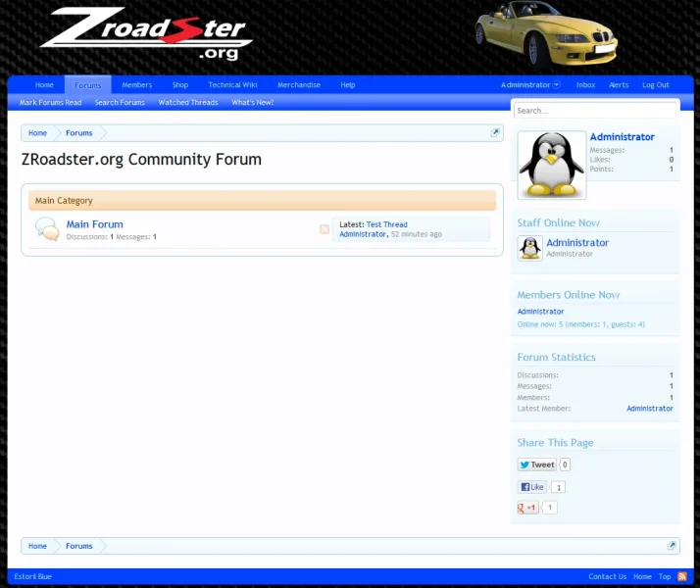Click Administrator name under Staff Online Now

577,242
